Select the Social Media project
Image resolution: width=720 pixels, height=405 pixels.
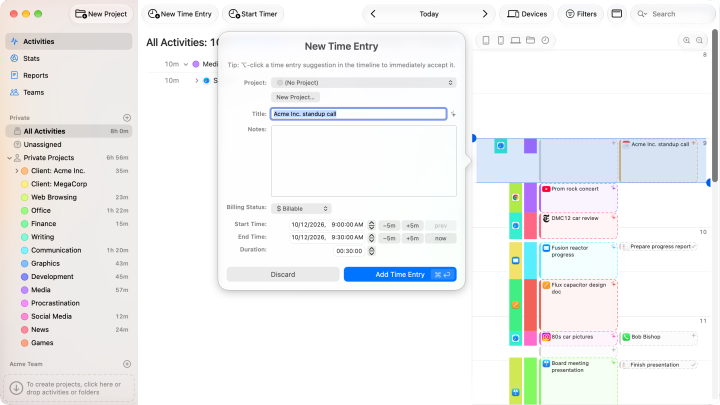[x=69, y=316]
